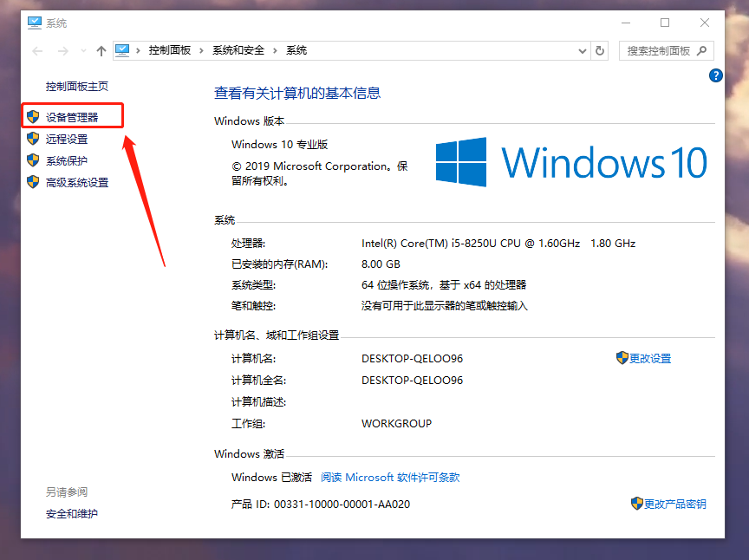The image size is (749, 560).
Task: Open 阅读 Microsoft 软件许可条款 link
Action: [390, 478]
